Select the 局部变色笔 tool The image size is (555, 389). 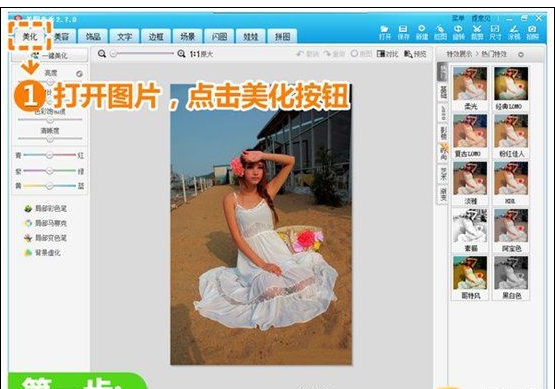(x=45, y=238)
